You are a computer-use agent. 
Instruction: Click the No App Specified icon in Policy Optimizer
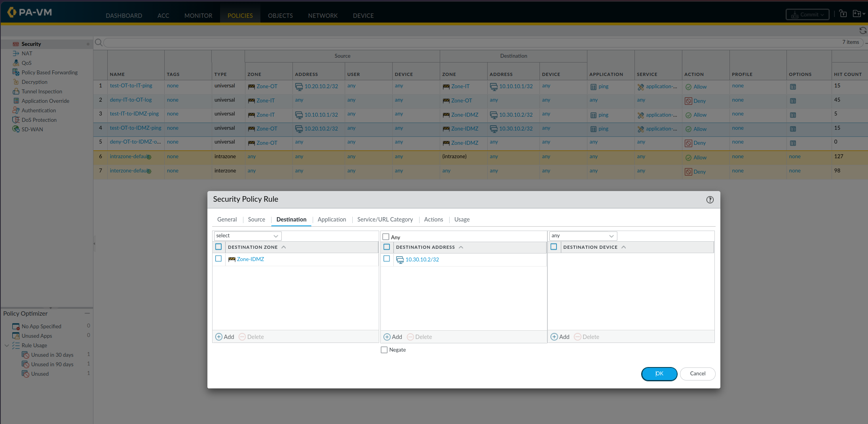[16, 326]
